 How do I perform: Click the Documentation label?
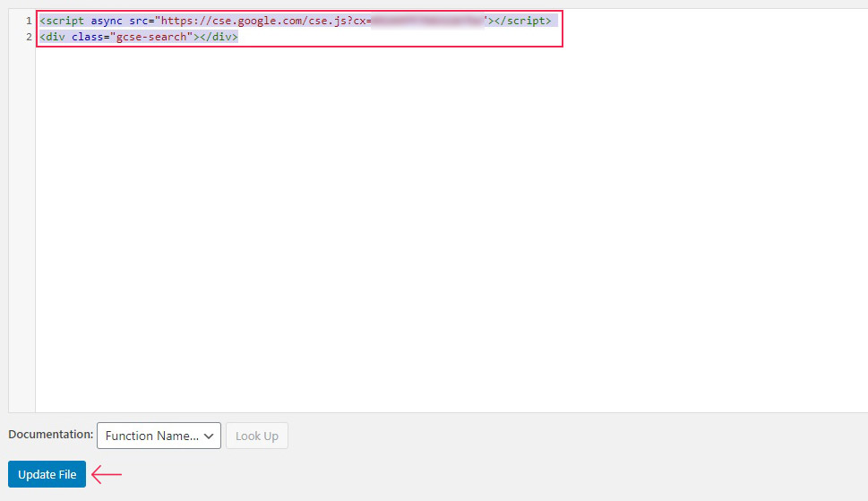51,435
